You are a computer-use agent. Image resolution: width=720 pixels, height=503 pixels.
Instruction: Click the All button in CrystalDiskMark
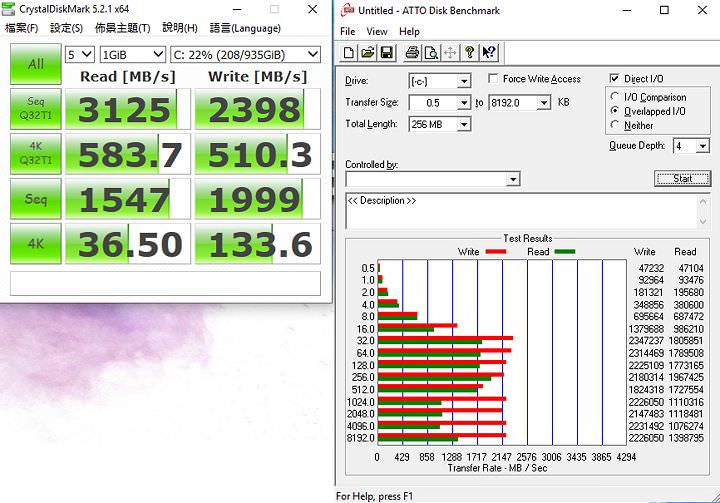[36, 64]
